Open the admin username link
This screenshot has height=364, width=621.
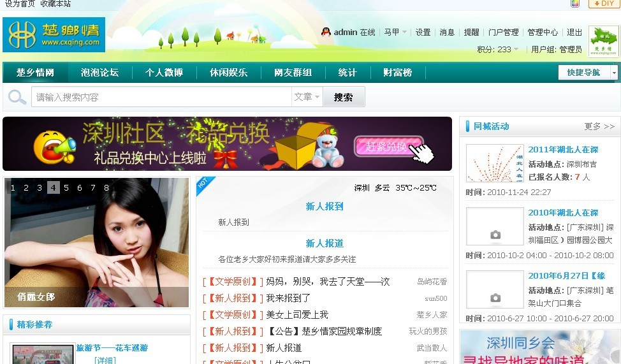(346, 32)
